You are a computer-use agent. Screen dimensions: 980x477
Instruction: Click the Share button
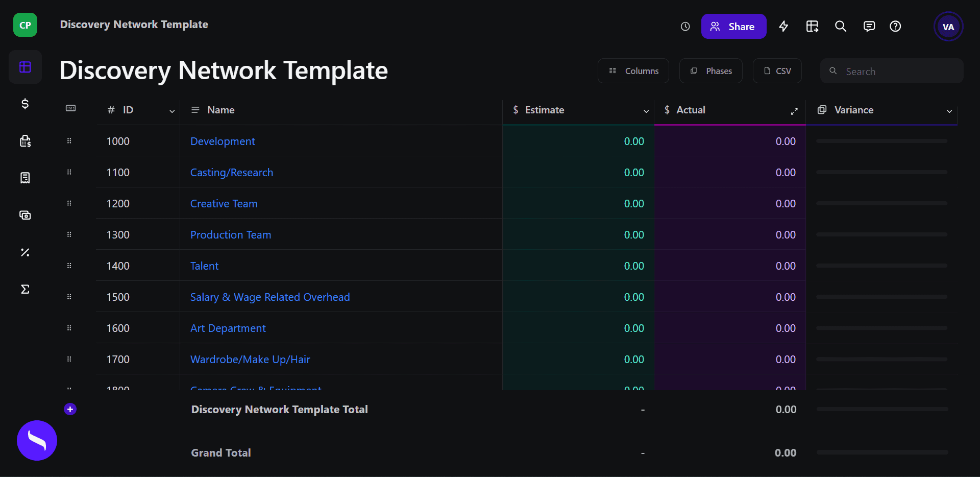[733, 27]
